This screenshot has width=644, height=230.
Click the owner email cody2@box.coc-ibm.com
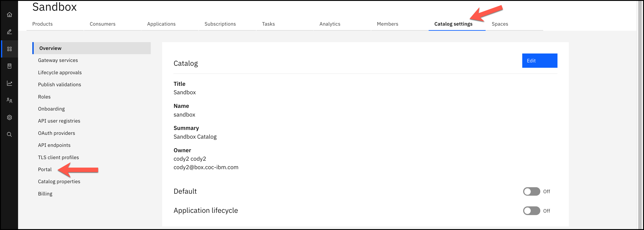click(x=206, y=167)
